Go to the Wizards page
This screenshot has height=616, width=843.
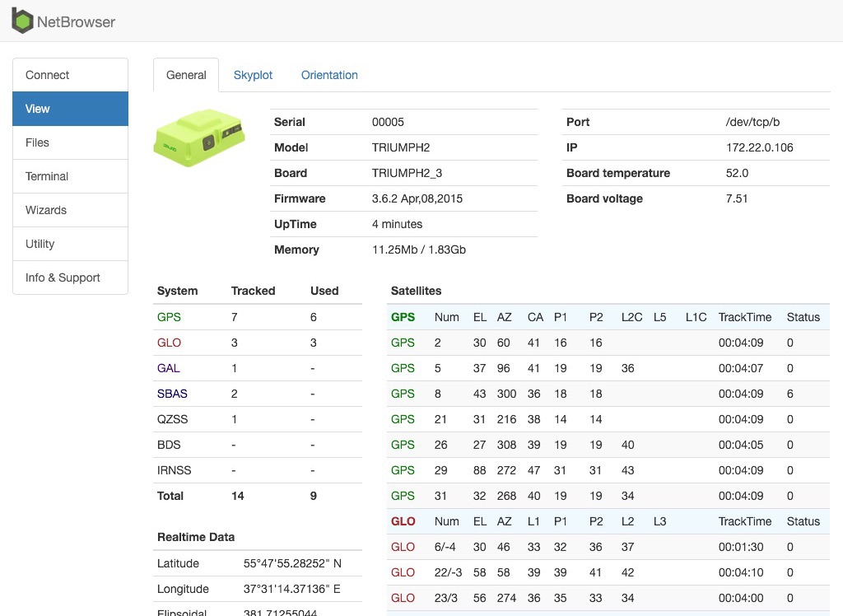71,210
